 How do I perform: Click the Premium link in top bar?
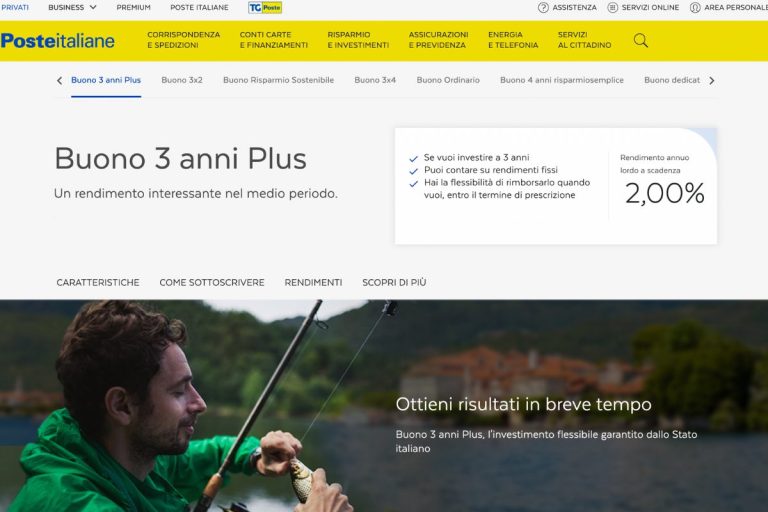pos(133,7)
